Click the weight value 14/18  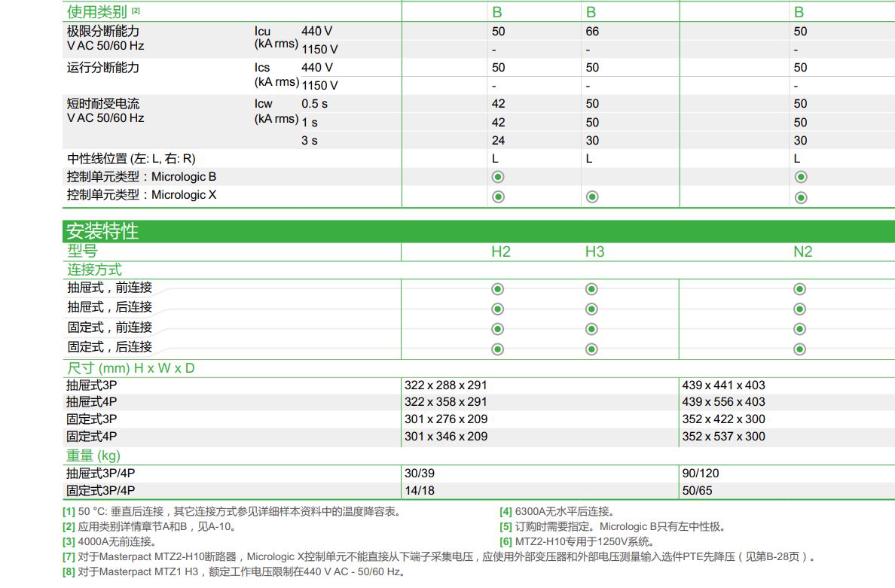pos(420,490)
